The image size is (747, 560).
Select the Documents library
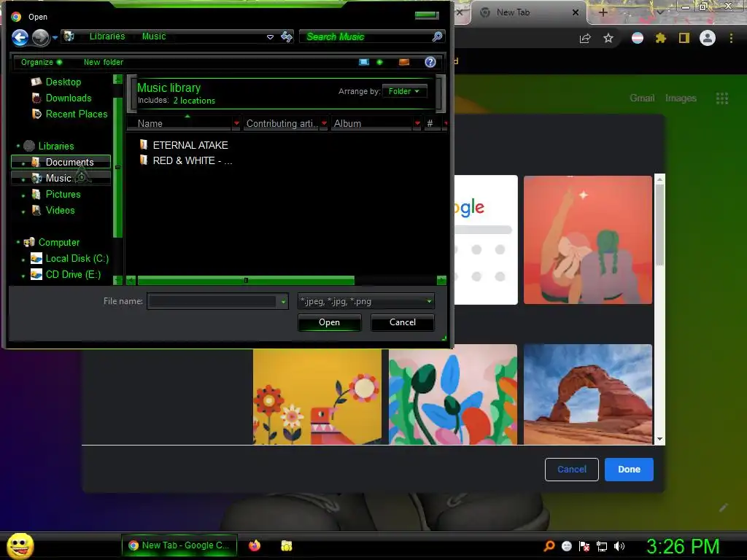[61, 162]
